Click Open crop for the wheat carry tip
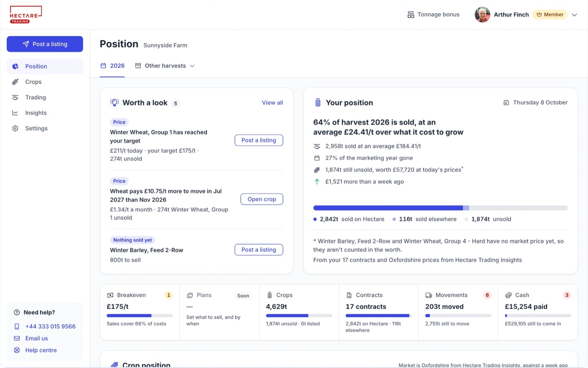 (262, 199)
